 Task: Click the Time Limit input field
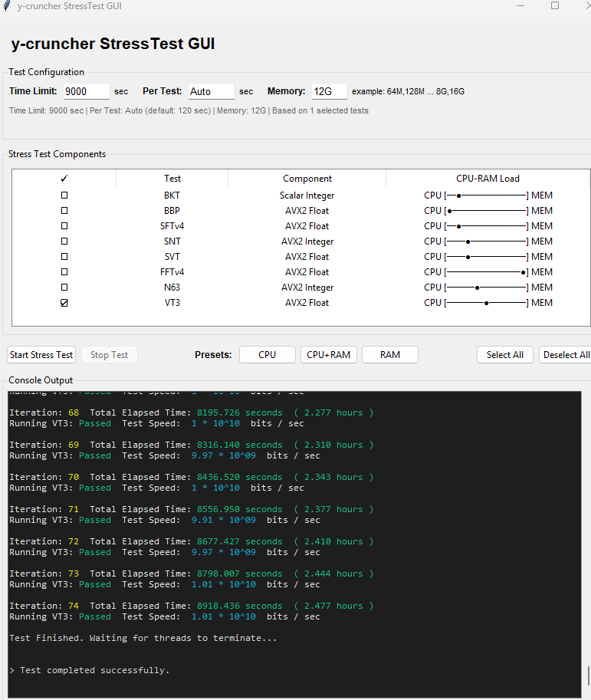(86, 91)
